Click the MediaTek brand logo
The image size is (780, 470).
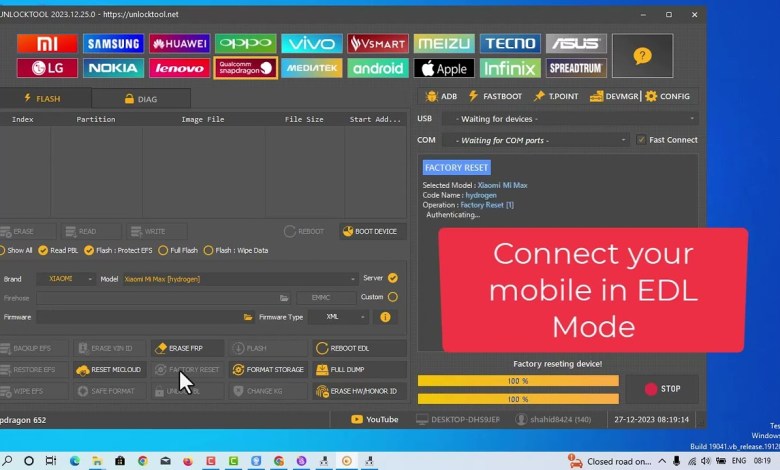click(311, 68)
